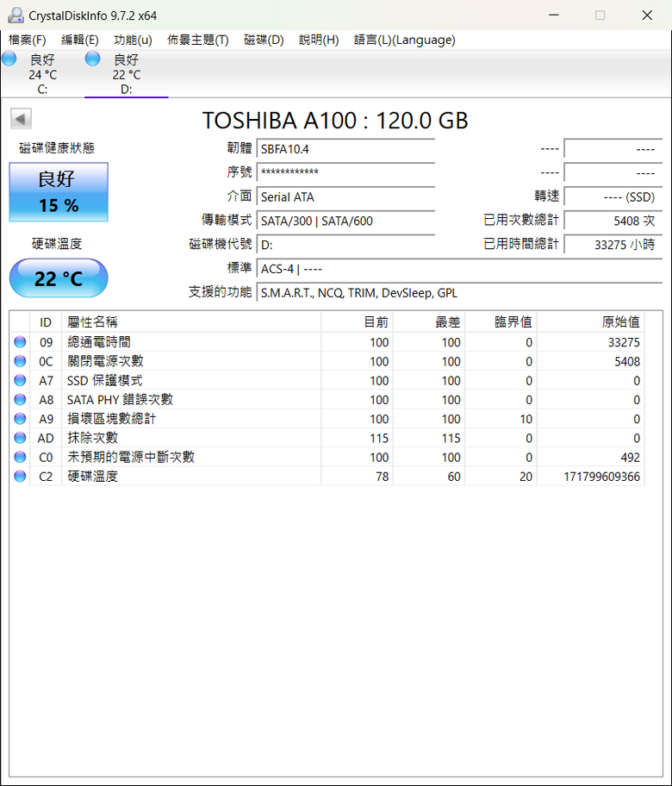The image size is (672, 786).
Task: Open the 檔案(F) menu
Action: pos(27,40)
